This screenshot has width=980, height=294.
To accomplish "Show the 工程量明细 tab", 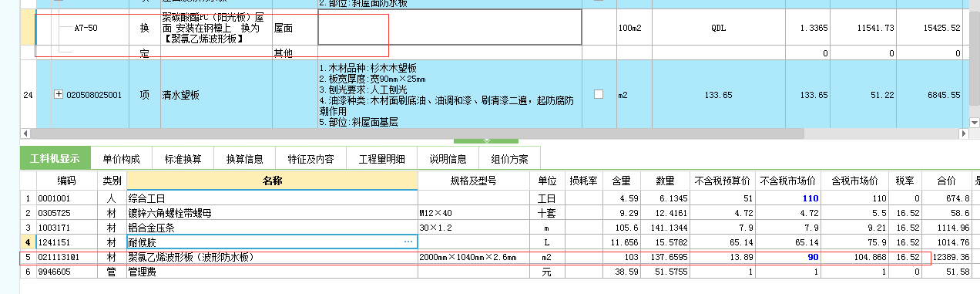I will (x=382, y=159).
